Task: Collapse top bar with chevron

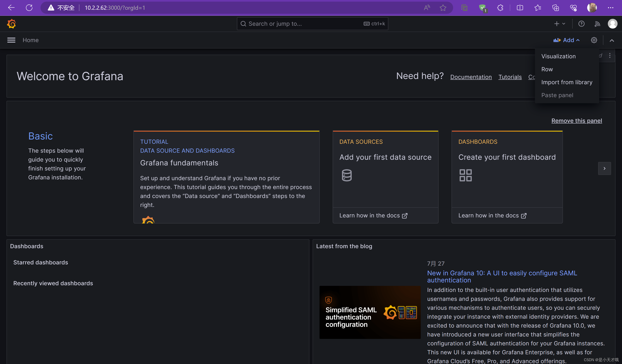Action: tap(612, 40)
